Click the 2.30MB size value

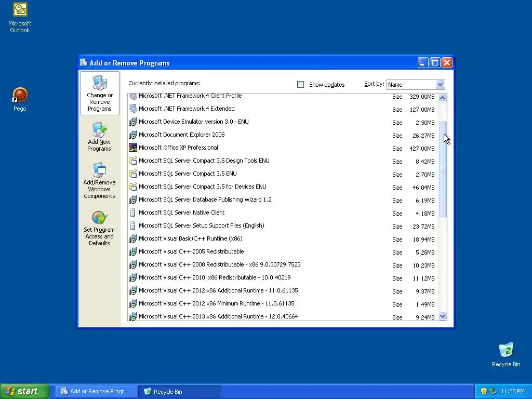[x=425, y=123]
